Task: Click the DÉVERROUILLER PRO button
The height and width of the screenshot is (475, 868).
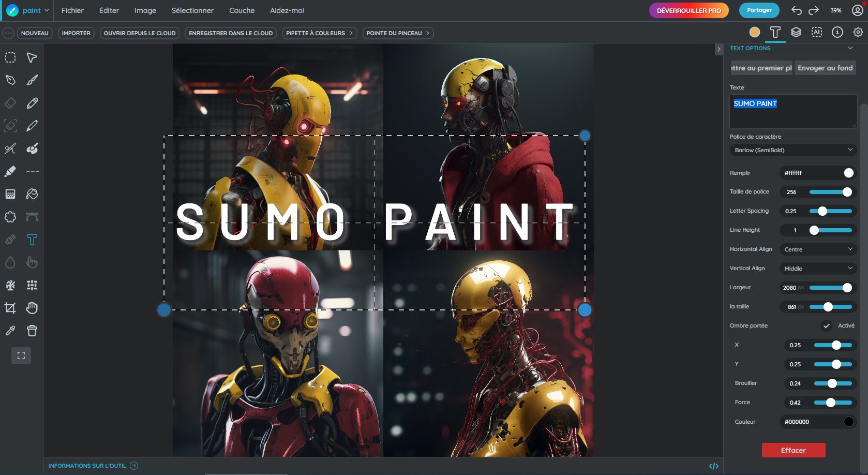Action: point(689,10)
